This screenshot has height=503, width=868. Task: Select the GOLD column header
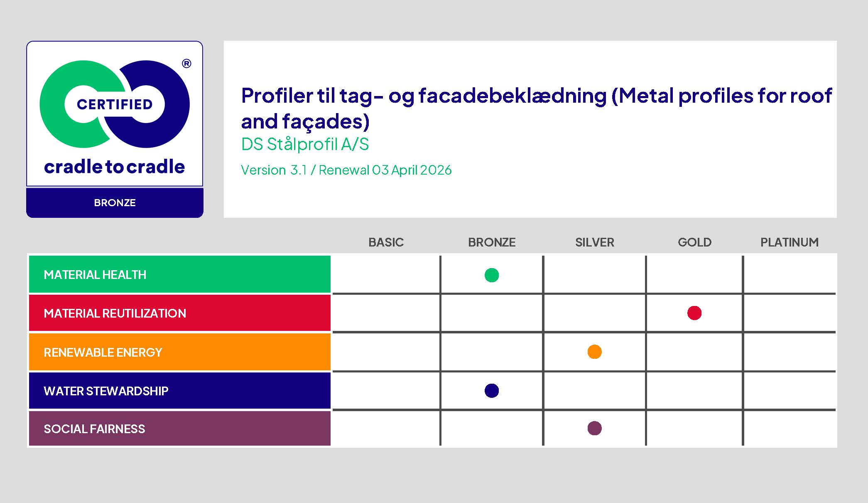[694, 242]
